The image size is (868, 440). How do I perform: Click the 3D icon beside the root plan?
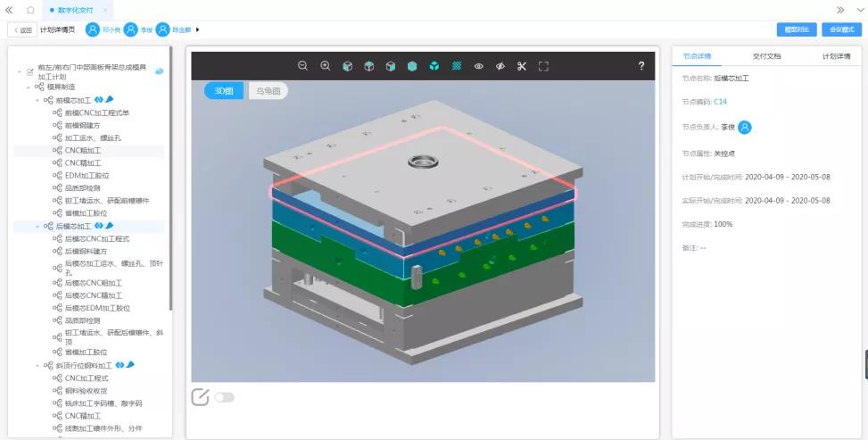tap(160, 71)
